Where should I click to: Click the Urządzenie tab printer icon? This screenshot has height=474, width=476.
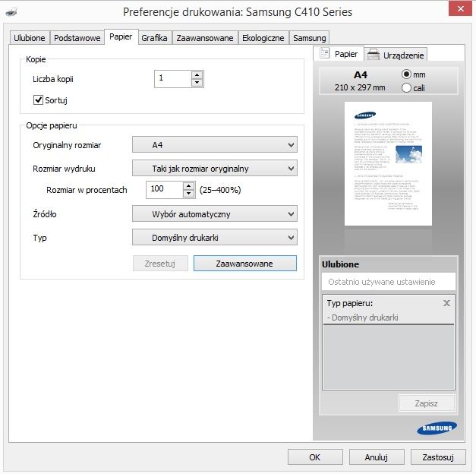coord(373,55)
